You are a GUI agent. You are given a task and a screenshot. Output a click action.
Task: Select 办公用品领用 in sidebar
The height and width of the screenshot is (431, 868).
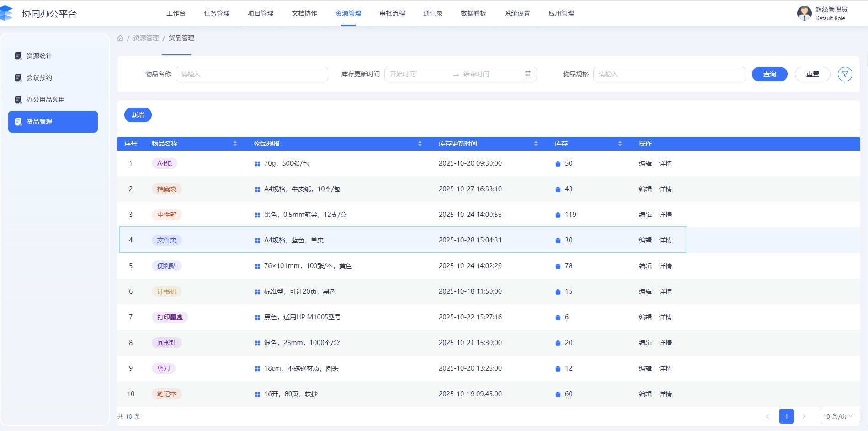click(45, 100)
